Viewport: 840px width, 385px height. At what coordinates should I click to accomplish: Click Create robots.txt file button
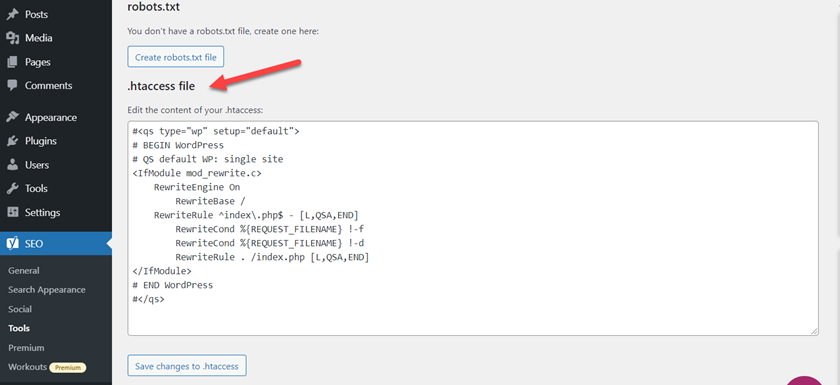[x=176, y=57]
